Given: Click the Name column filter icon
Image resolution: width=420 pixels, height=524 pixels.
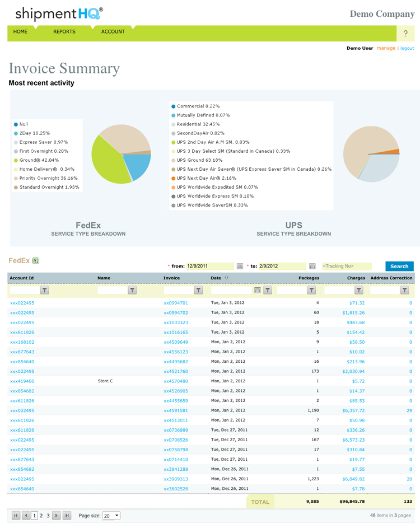Looking at the screenshot, I should pyautogui.click(x=132, y=290).
